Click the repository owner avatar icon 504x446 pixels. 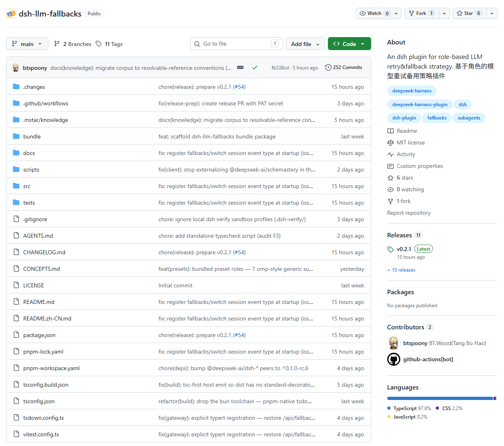pos(11,13)
